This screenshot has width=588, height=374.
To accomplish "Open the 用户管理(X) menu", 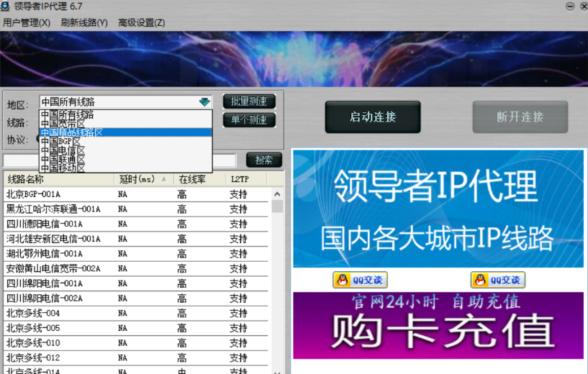I will pos(26,23).
